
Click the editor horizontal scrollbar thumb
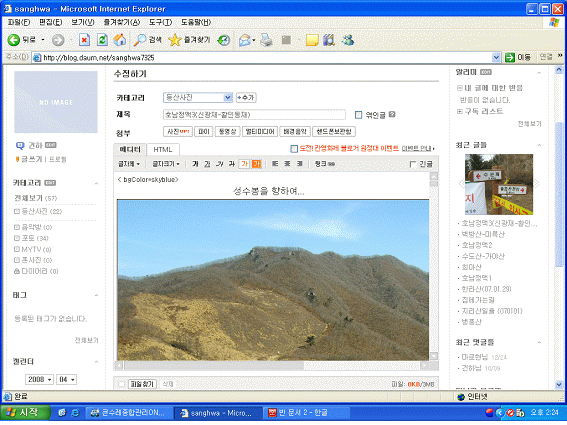[213, 366]
